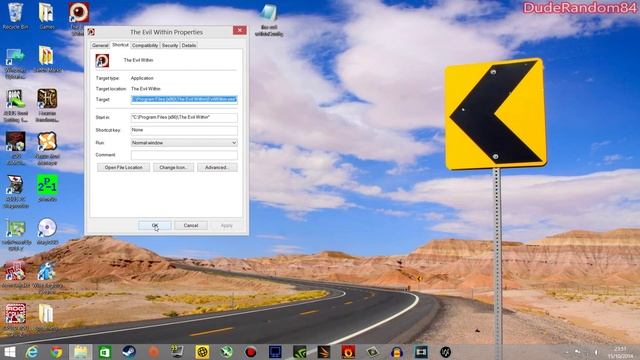The image size is (640, 360).
Task: Open Steam from the taskbar
Action: [x=129, y=352]
